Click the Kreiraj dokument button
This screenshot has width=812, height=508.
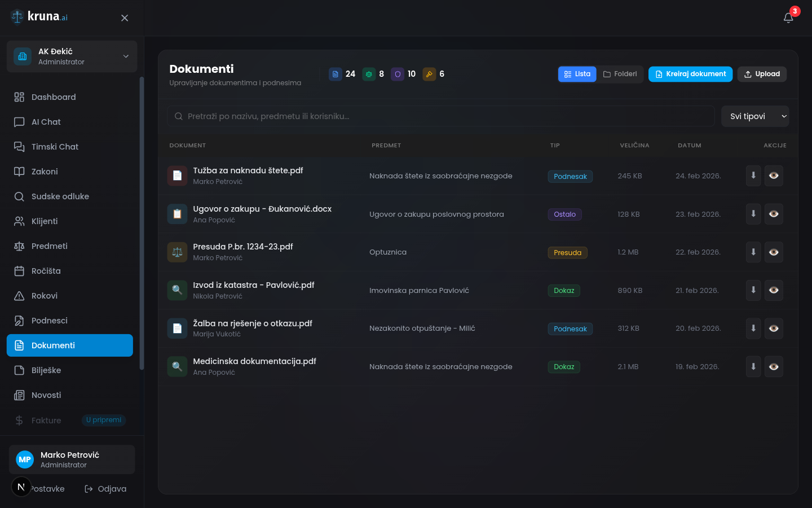pos(690,74)
